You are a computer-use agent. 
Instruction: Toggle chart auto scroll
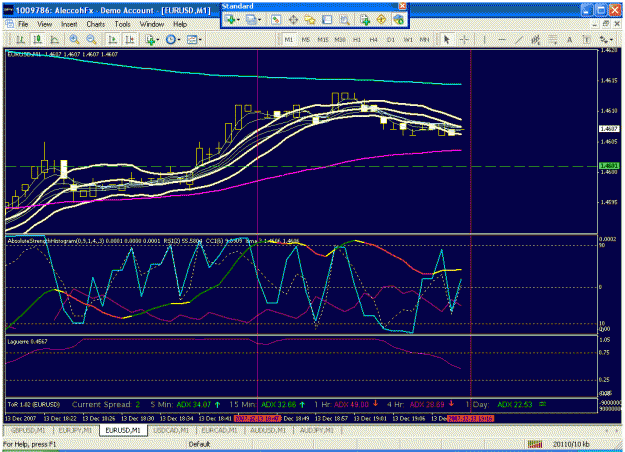[x=112, y=39]
